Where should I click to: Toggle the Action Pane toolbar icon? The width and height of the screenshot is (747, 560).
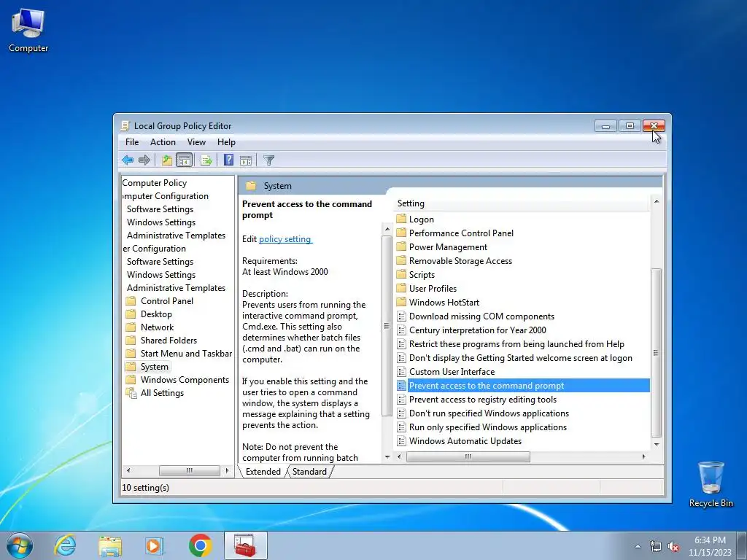click(x=246, y=160)
